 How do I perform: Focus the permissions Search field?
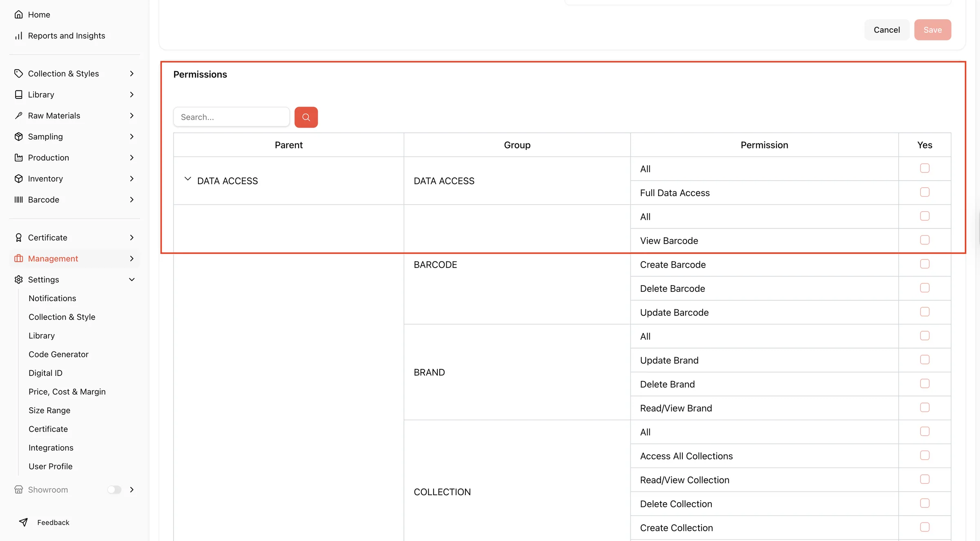(x=232, y=117)
